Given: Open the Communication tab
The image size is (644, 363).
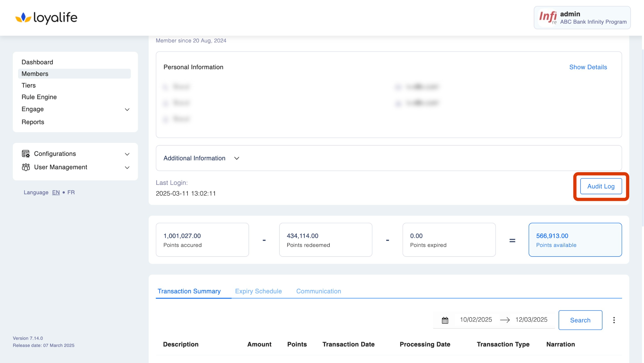Looking at the screenshot, I should click(318, 291).
